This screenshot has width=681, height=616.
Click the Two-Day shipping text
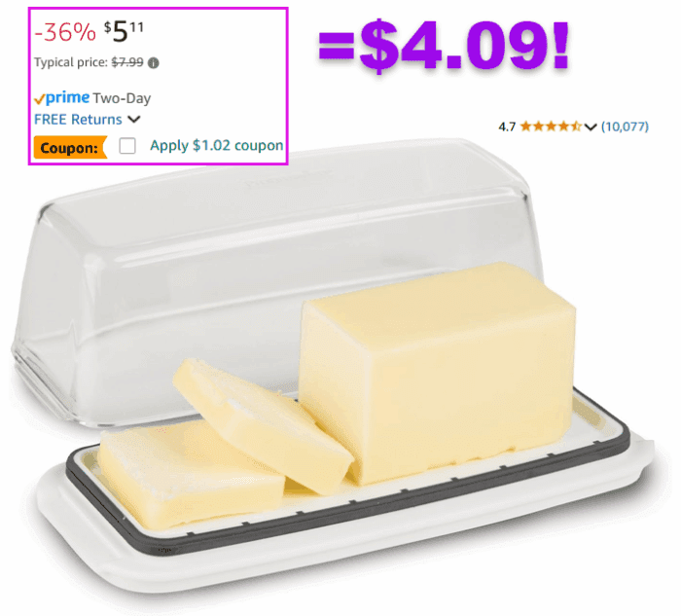coord(122,98)
